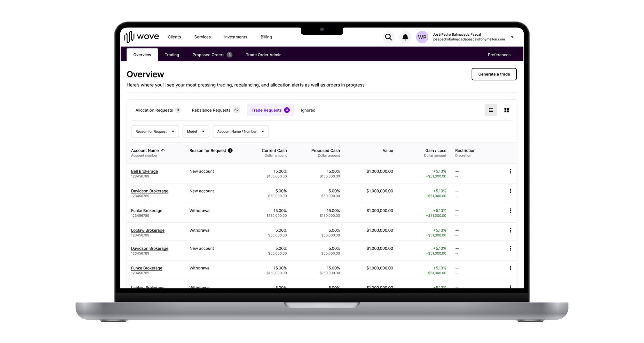Click the user name José Pedro Balmaceda Pascal

pyautogui.click(x=457, y=34)
